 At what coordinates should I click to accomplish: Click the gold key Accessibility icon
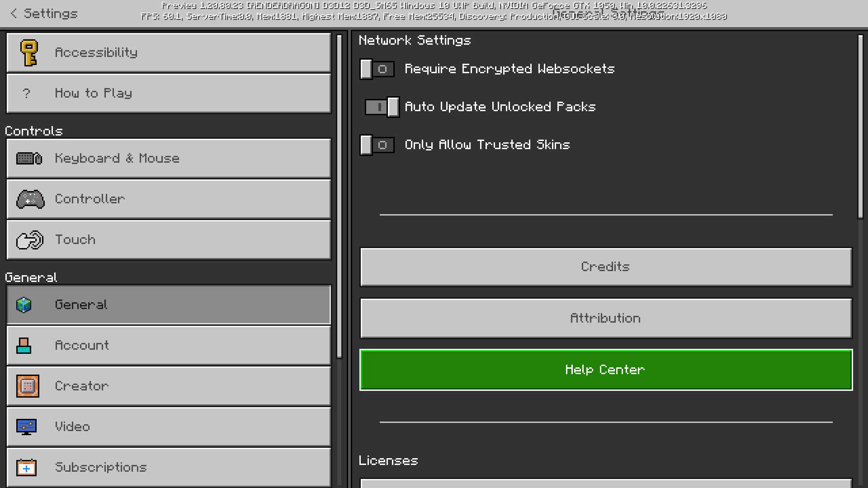pos(29,53)
